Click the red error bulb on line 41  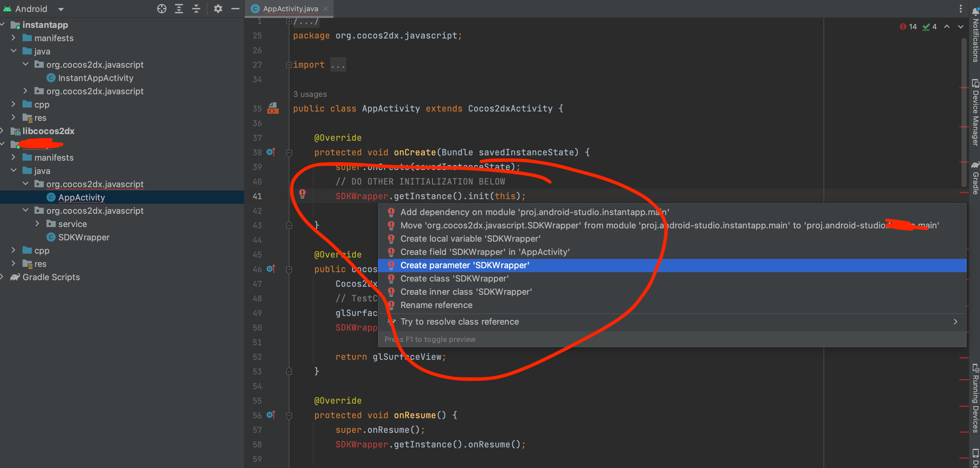tap(302, 194)
